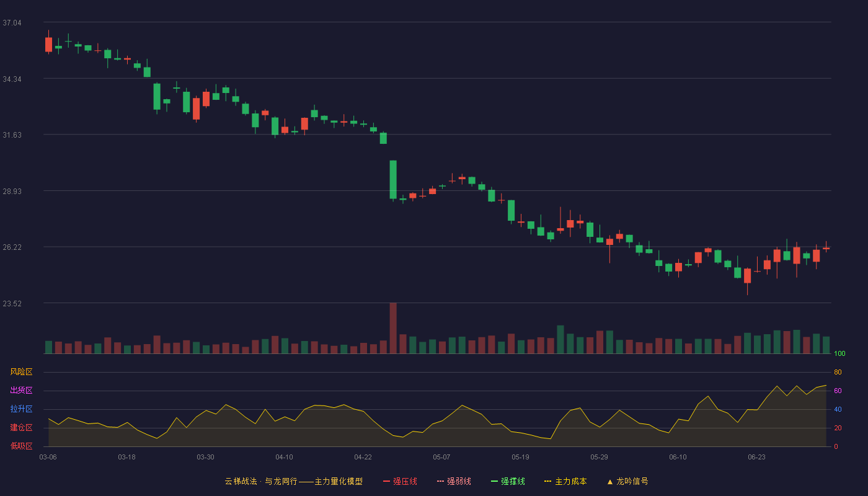Viewport: 868px width, 496px height.
Task: Select the large green gap-down candle after 04-22
Action: [393, 180]
